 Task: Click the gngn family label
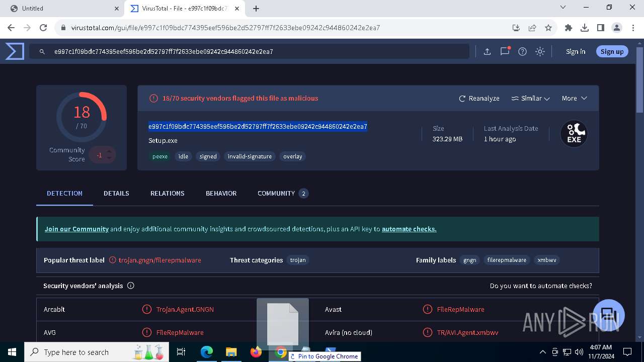[x=469, y=260]
